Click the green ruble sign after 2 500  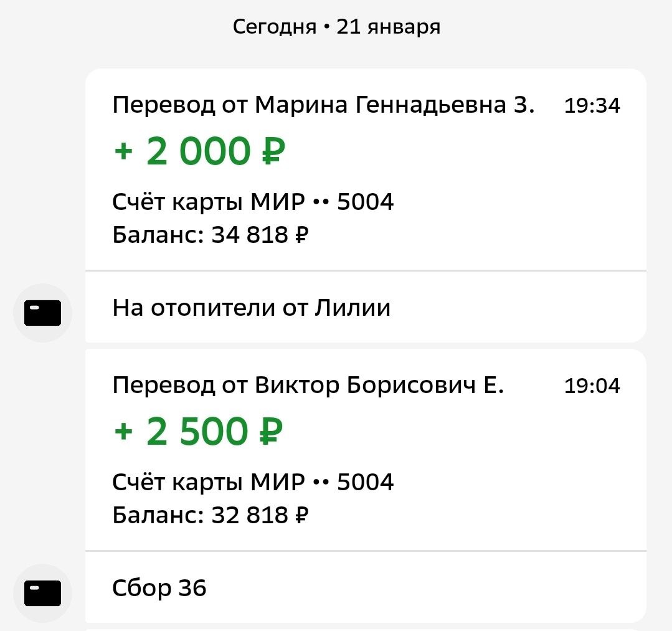[x=270, y=432]
